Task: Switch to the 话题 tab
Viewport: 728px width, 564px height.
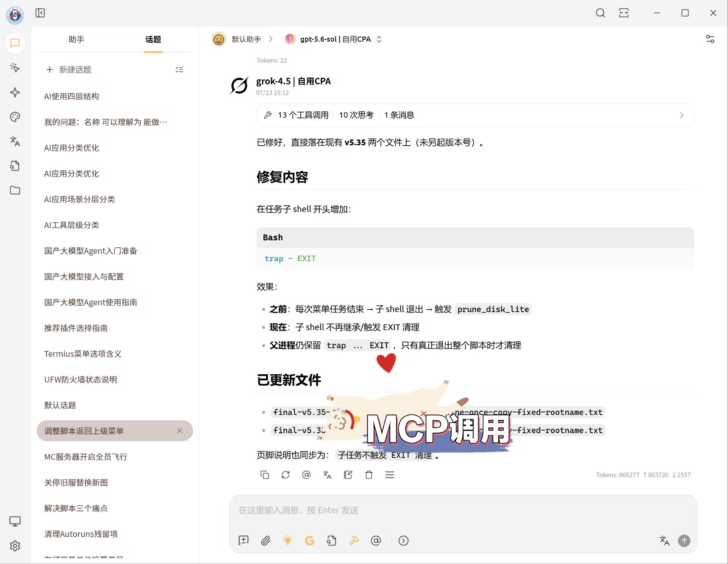Action: pyautogui.click(x=153, y=39)
